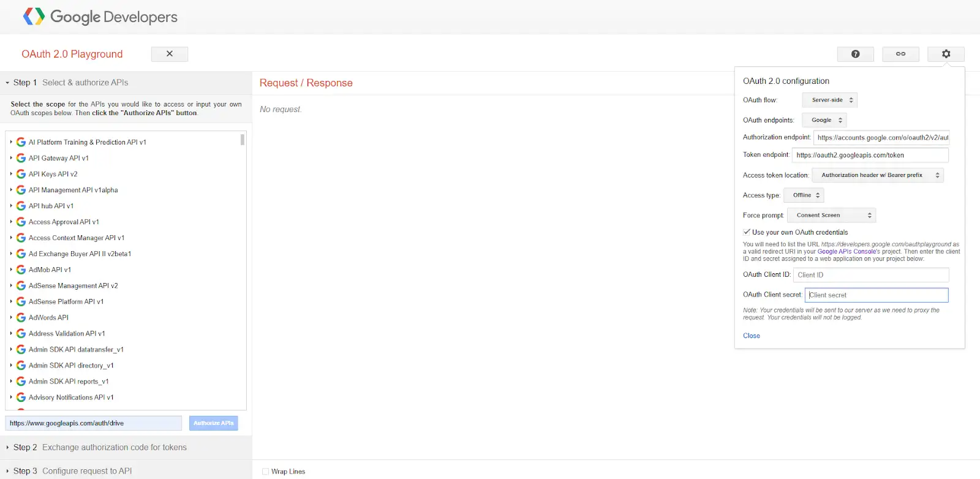Screen dimensions: 980x479
Task: Click Google icon for Admin SDK directory_v1
Action: 21,365
